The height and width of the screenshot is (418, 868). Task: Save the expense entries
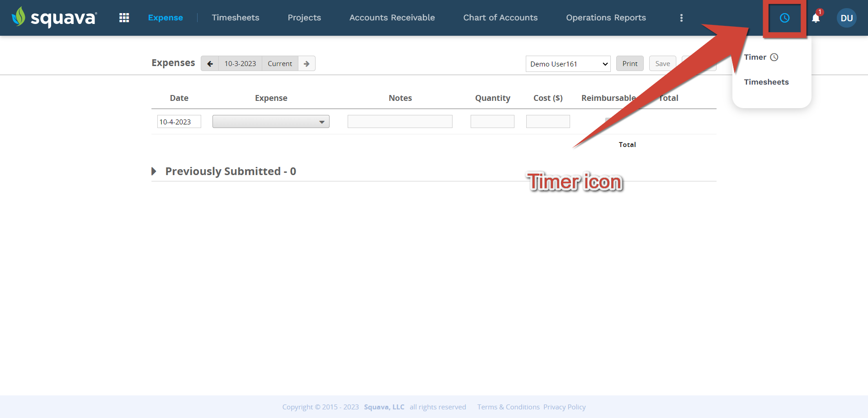coord(662,63)
